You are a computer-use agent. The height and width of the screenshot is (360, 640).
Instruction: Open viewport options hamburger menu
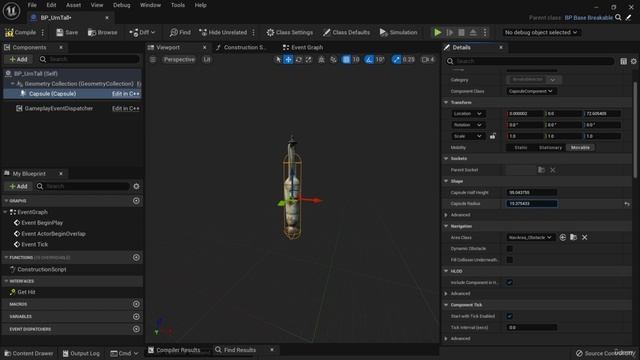tap(153, 60)
